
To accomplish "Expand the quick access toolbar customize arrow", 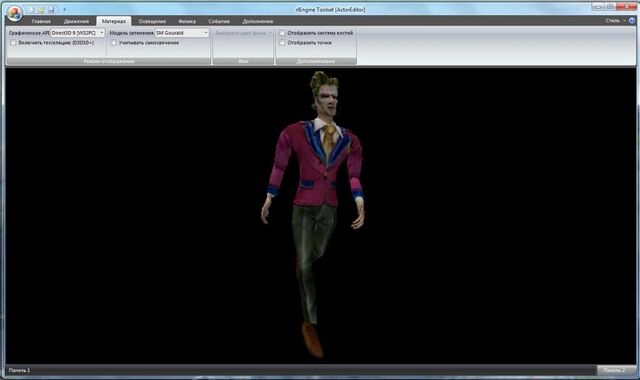I will click(64, 9).
